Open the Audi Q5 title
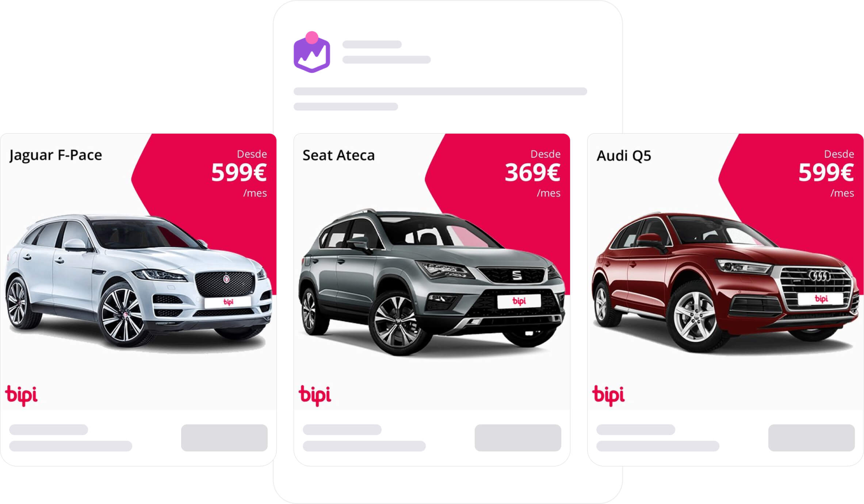 pyautogui.click(x=624, y=156)
